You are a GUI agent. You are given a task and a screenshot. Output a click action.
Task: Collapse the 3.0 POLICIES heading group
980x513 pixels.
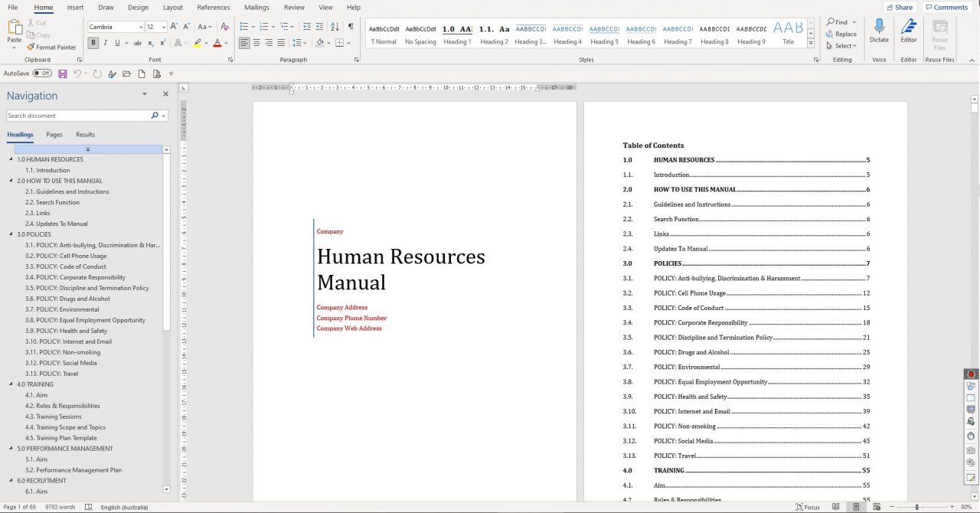(x=10, y=234)
